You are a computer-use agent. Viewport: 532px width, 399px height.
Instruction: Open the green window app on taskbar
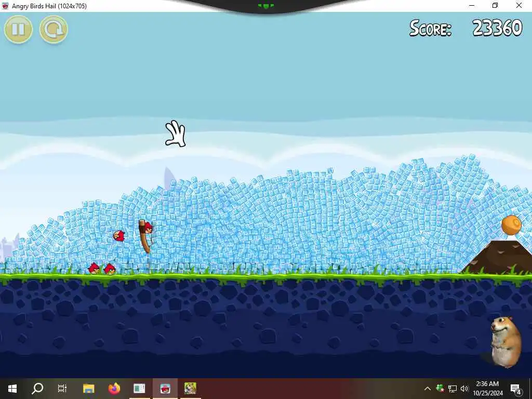point(139,389)
